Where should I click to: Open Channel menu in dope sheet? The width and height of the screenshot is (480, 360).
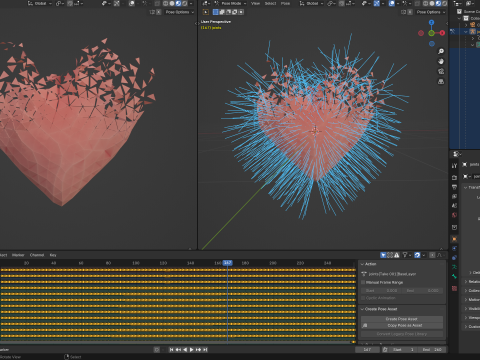tap(37, 255)
